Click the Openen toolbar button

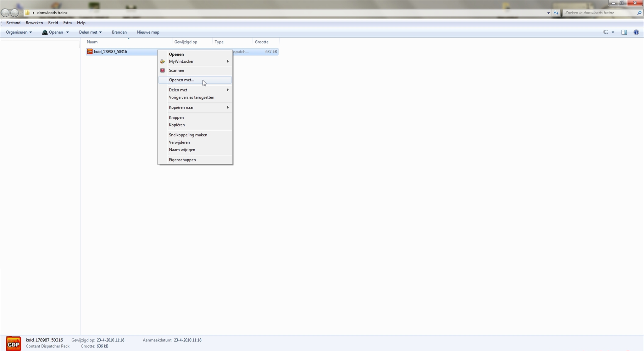pos(53,32)
